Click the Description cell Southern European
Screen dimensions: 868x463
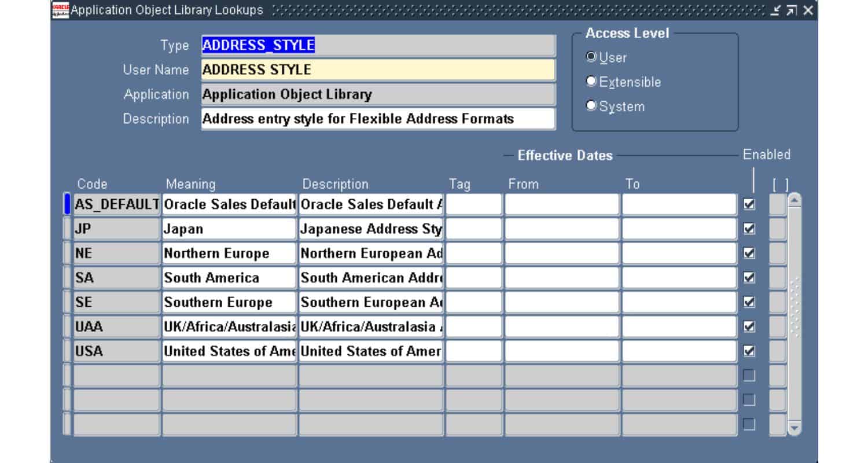tap(371, 302)
